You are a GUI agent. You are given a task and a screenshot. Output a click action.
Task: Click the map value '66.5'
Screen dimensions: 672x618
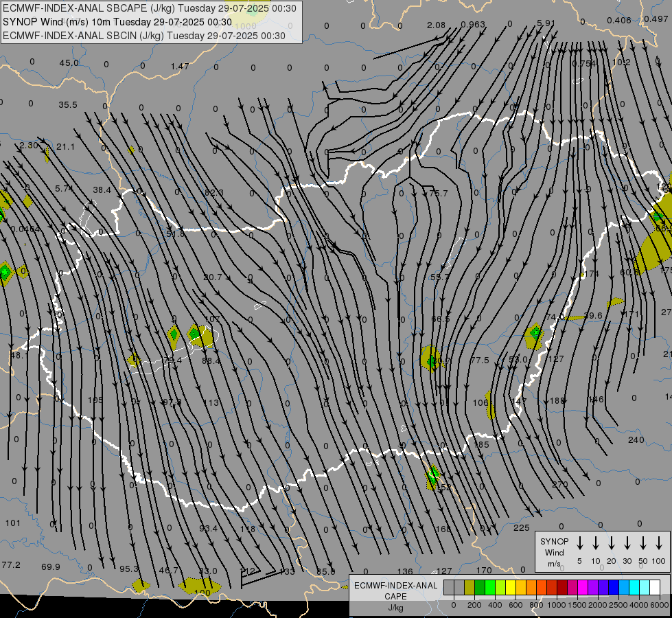[x=440, y=319]
